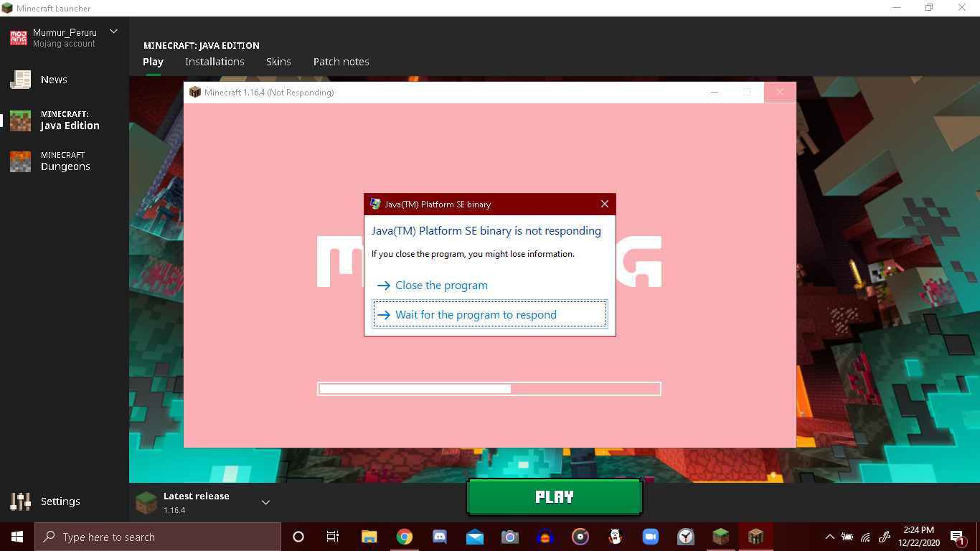Open the clock app icon on the taskbar
This screenshot has height=551, width=980.
686,537
